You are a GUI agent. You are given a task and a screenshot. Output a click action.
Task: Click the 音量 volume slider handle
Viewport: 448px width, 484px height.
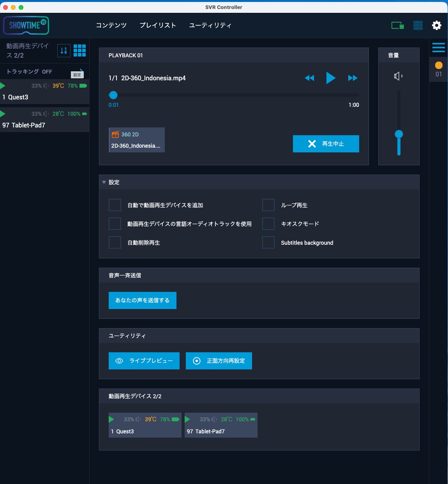(x=399, y=134)
